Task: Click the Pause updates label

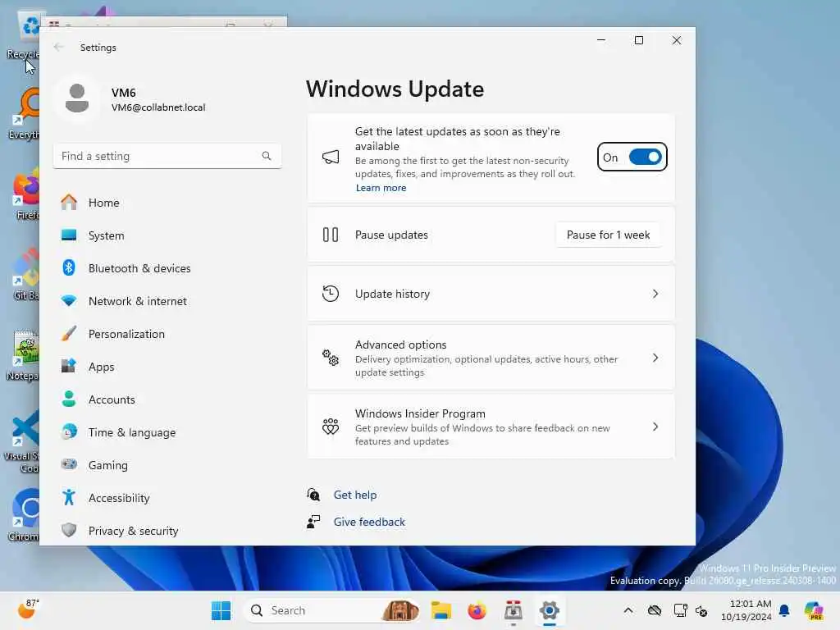Action: (x=391, y=235)
